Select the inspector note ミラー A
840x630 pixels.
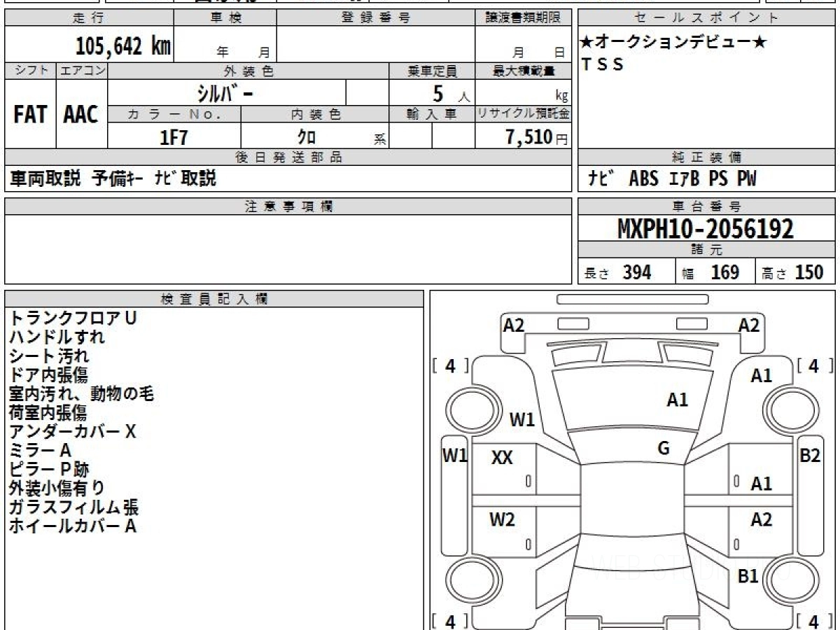point(40,450)
